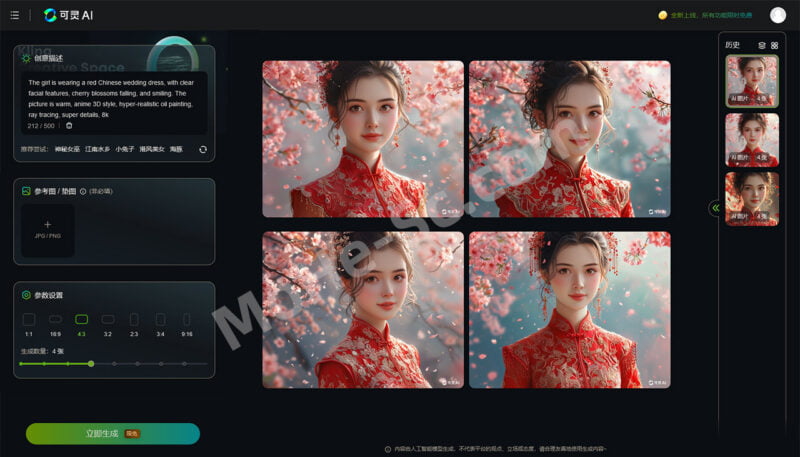Image resolution: width=800 pixels, height=457 pixels.
Task: Click the 创意描述 sun icon
Action: tap(26, 59)
